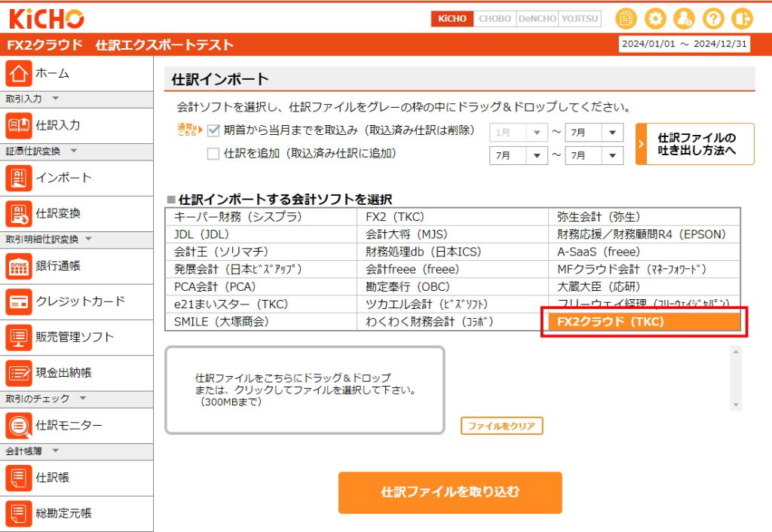Switch to the KiCHO product tab
The image size is (772, 532).
[452, 19]
